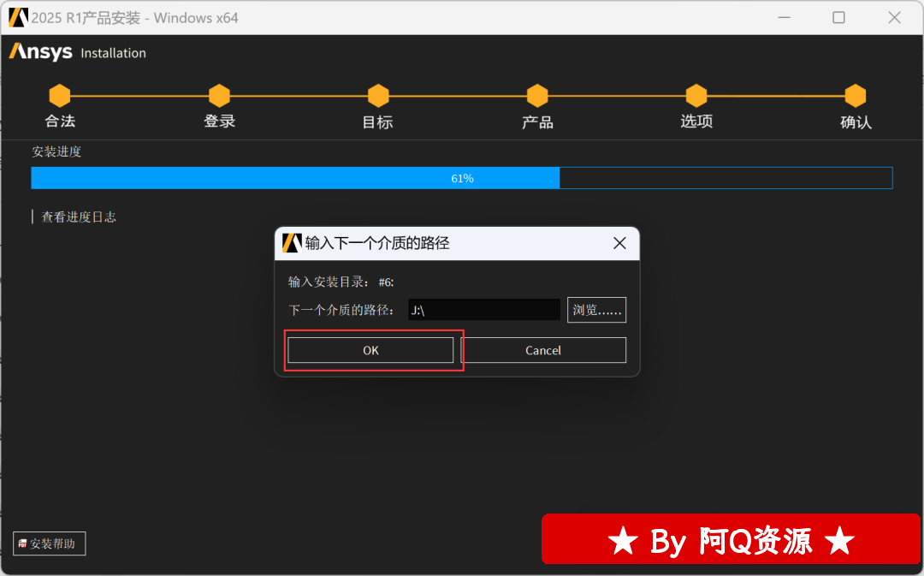Click the 61% installation progress bar
The width and height of the screenshot is (924, 576).
(462, 178)
